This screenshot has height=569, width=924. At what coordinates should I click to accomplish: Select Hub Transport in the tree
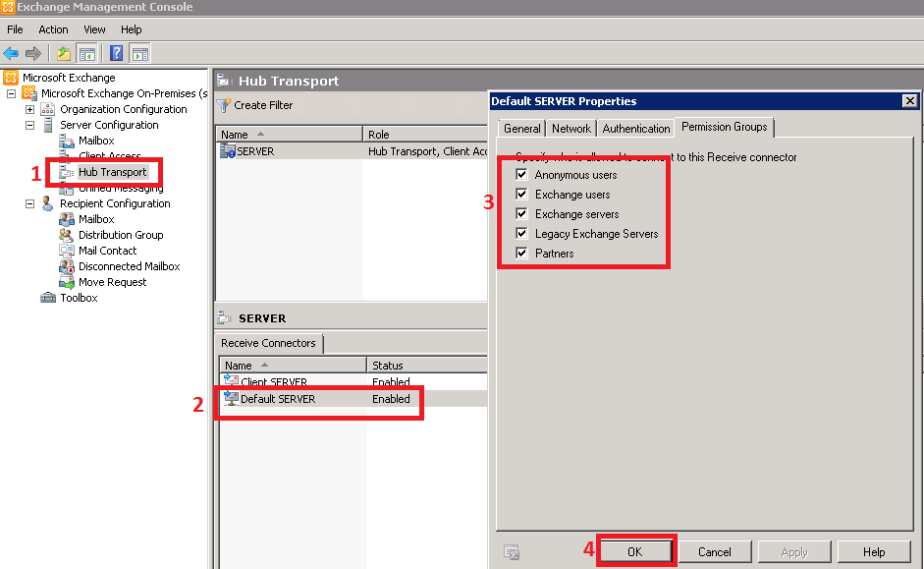[x=112, y=172]
